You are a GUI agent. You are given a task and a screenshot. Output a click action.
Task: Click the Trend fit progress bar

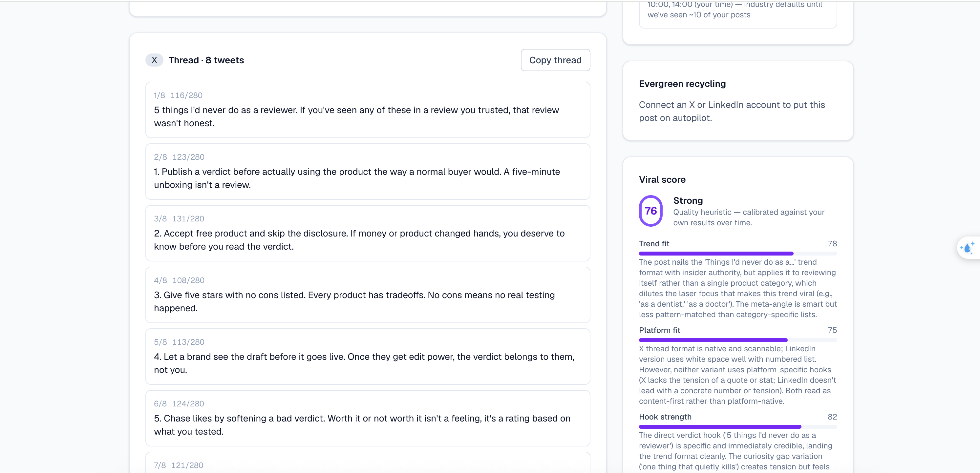(738, 253)
